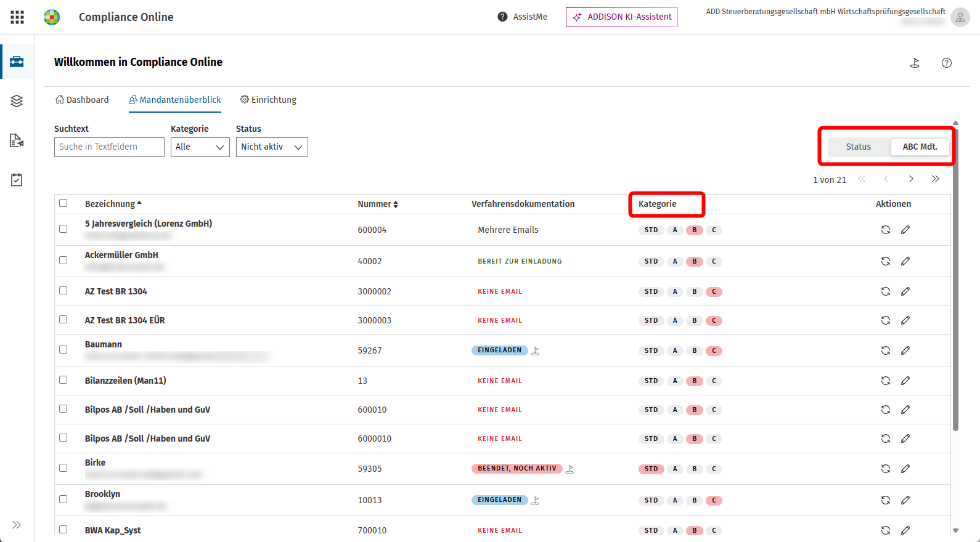Open the Einrichtung tab

[268, 100]
